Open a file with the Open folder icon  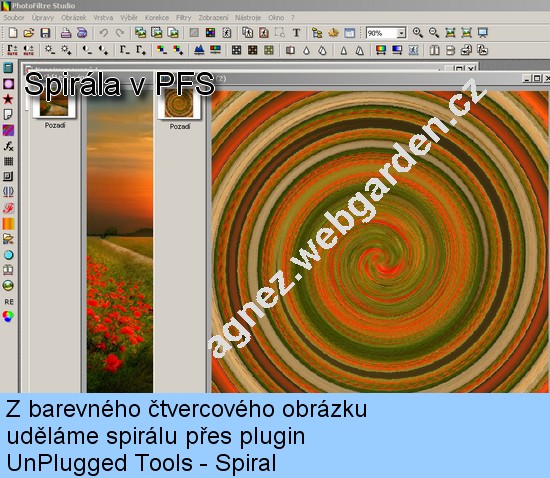tap(29, 33)
